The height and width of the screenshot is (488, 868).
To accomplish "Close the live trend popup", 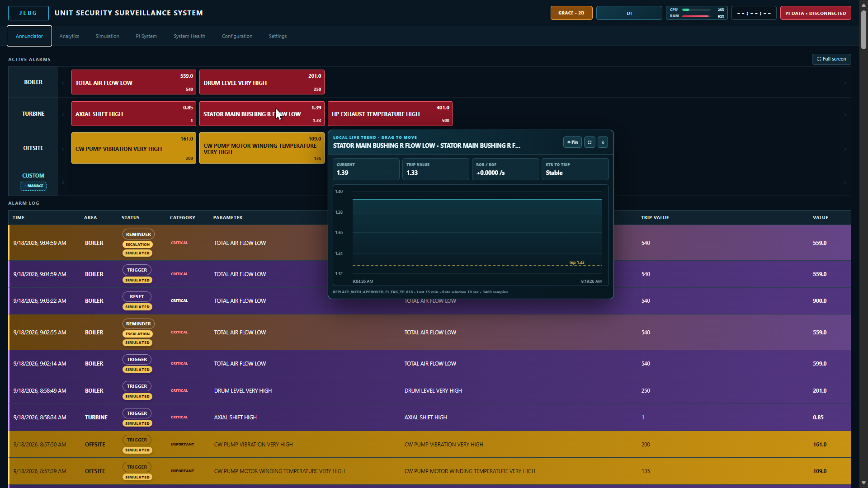I will (x=603, y=142).
